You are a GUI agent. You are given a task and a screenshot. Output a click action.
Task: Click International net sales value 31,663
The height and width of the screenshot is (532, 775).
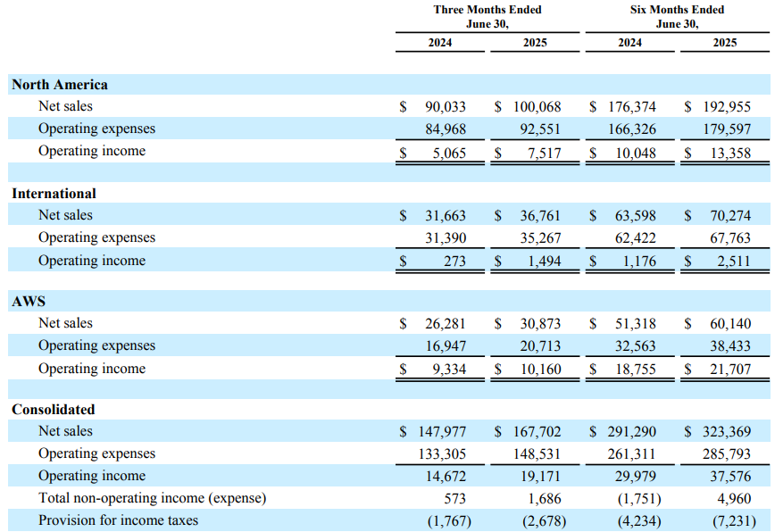[x=446, y=216]
